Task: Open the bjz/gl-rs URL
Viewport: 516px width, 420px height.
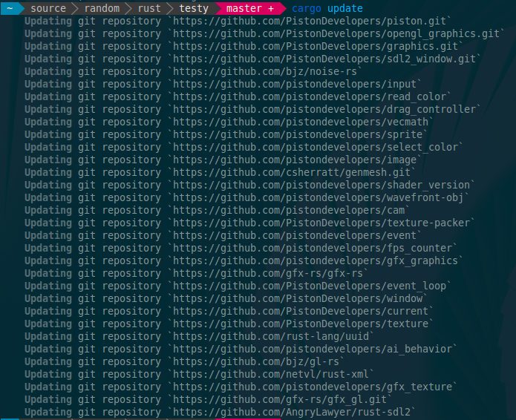Action: [x=256, y=361]
